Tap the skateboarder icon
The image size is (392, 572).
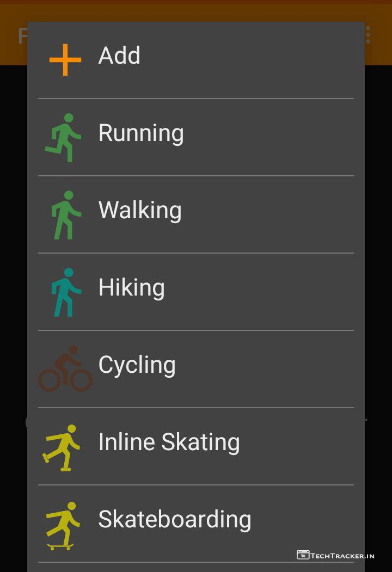tap(63, 525)
